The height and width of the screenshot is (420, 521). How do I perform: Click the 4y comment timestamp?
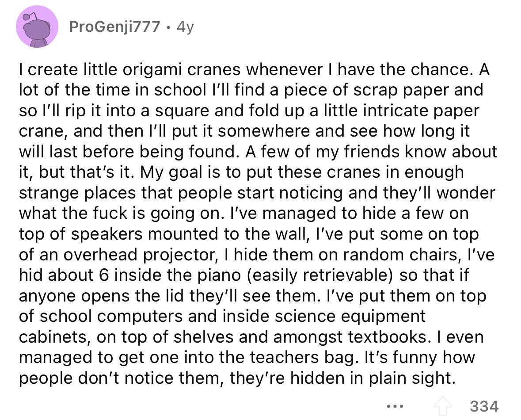coord(185,27)
